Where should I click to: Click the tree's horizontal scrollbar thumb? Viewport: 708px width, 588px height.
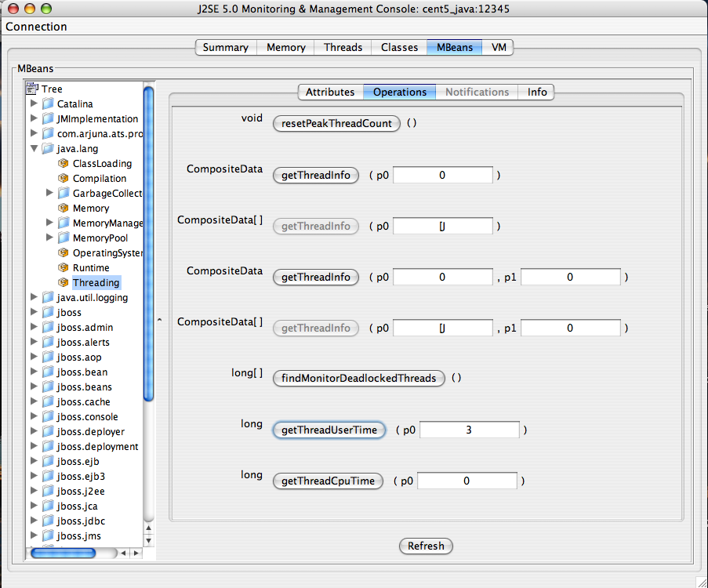(x=63, y=553)
